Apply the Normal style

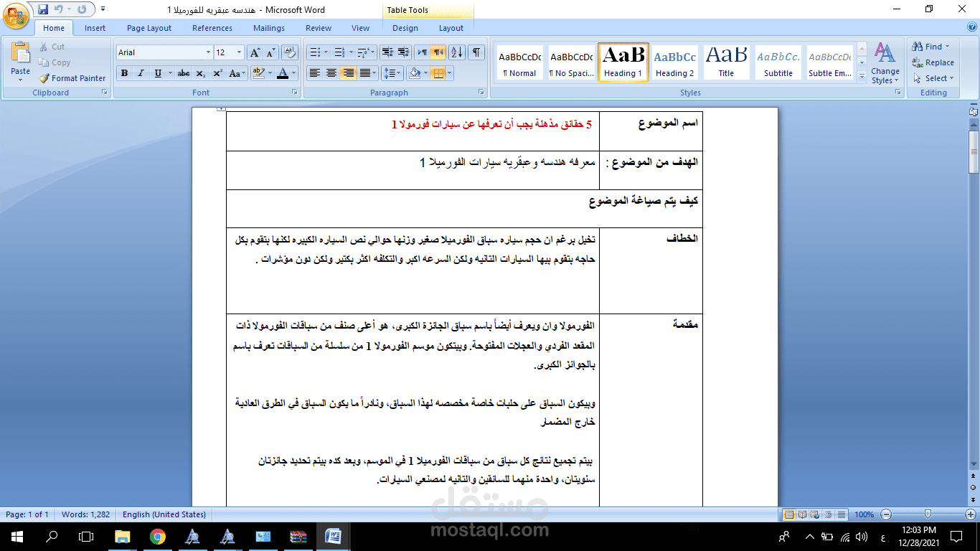point(519,62)
